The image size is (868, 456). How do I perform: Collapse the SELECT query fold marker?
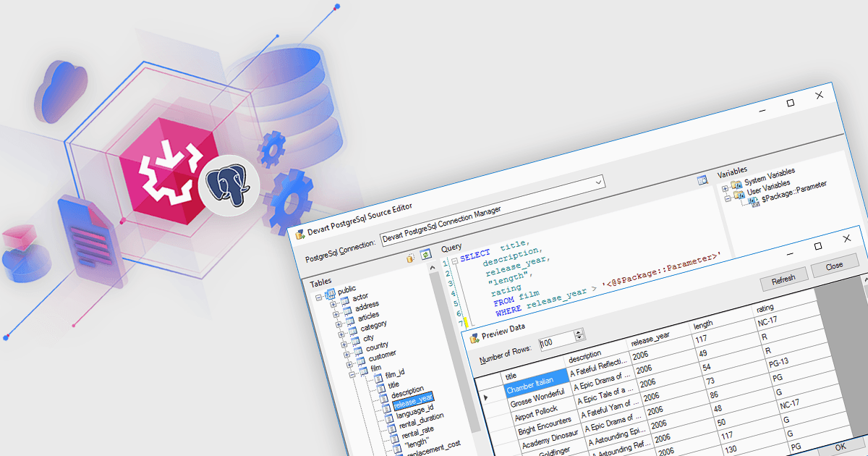[454, 261]
